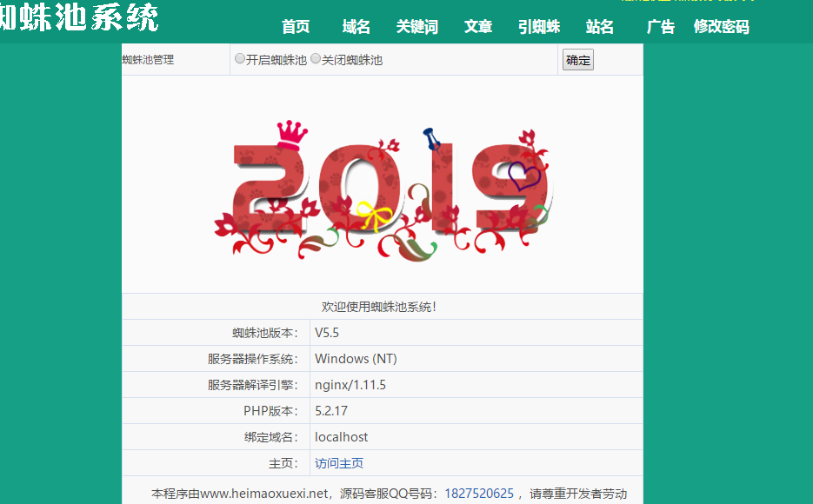The width and height of the screenshot is (813, 504).
Task: Select the 关闭蜘蛛池 radio button
Action: 316,59
